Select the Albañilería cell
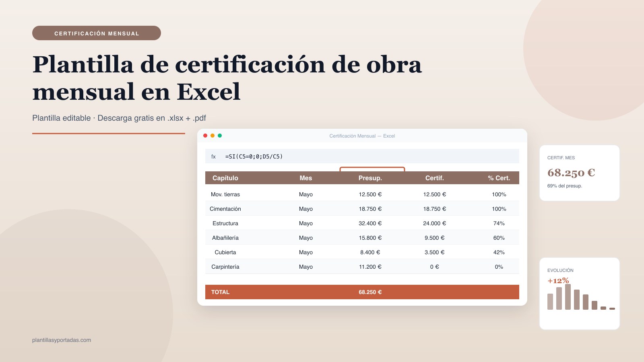The height and width of the screenshot is (362, 644). (225, 238)
